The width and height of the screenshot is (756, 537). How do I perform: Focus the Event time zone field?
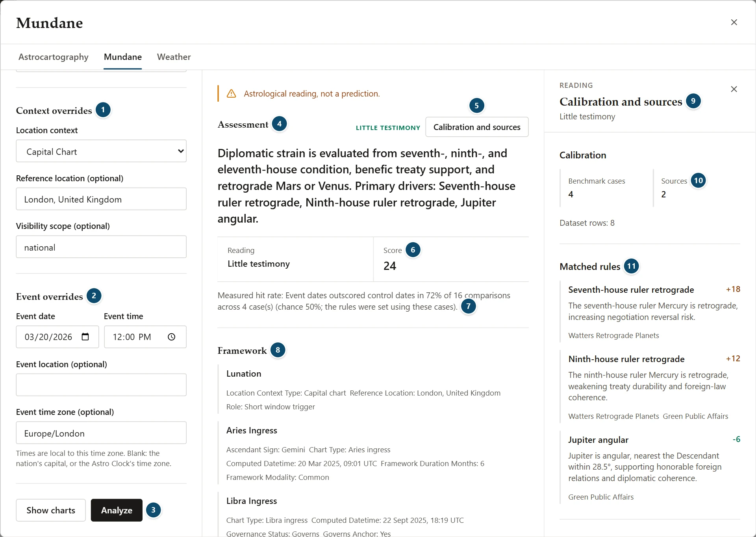coord(101,433)
